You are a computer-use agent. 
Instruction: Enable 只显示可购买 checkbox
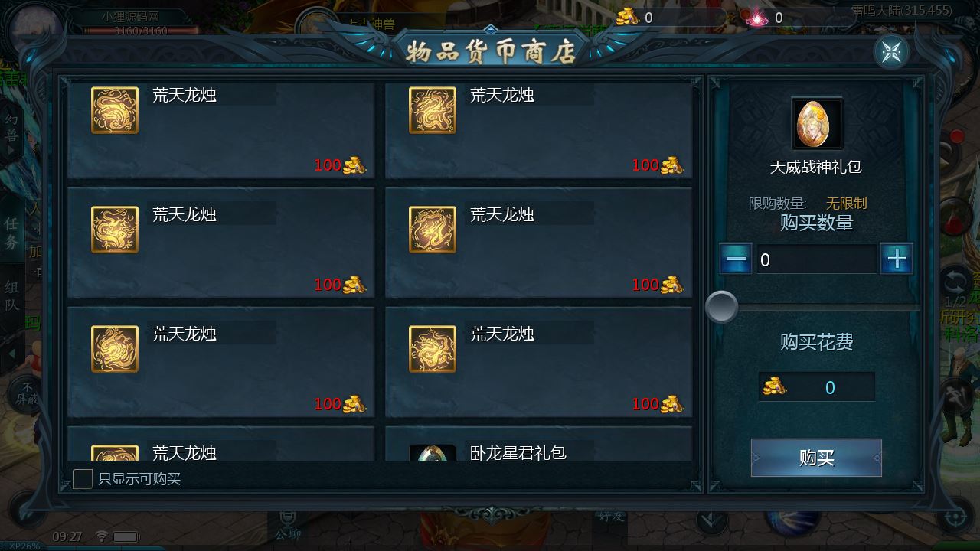pos(82,479)
